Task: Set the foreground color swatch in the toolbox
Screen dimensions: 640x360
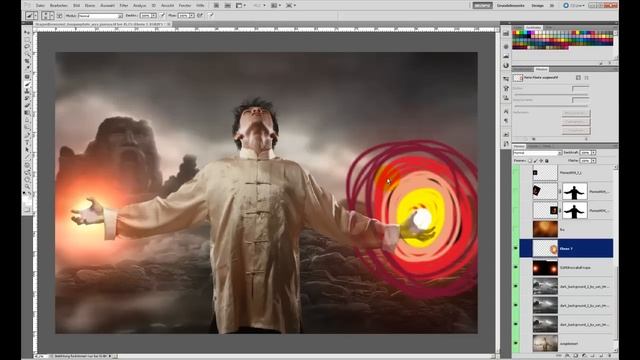Action: click(26, 199)
